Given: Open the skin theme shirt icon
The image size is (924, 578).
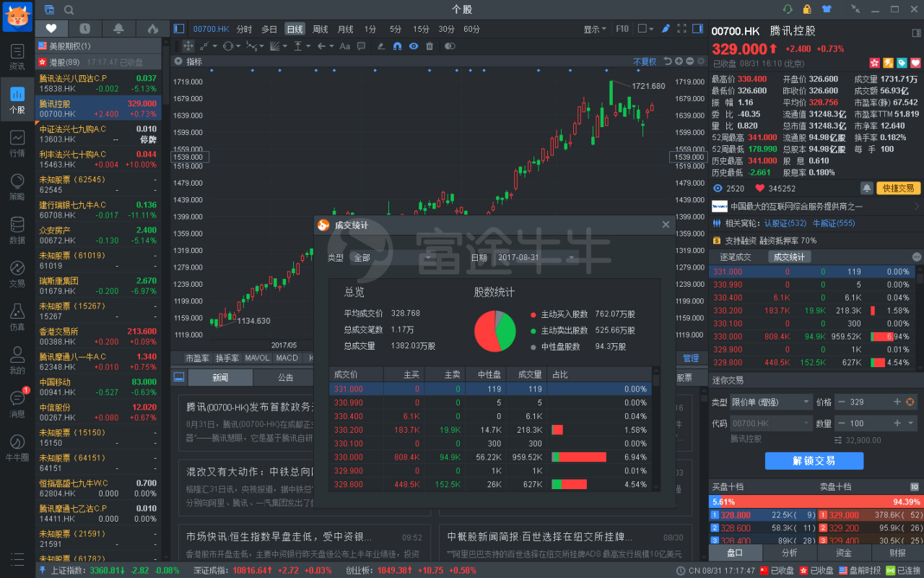Looking at the screenshot, I should 827,9.
